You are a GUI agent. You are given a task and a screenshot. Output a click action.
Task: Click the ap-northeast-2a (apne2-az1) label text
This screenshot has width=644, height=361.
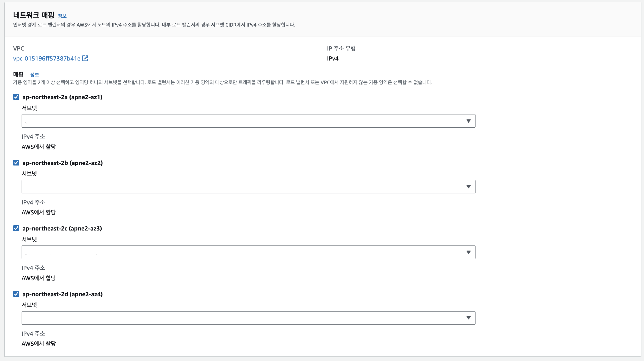point(62,97)
